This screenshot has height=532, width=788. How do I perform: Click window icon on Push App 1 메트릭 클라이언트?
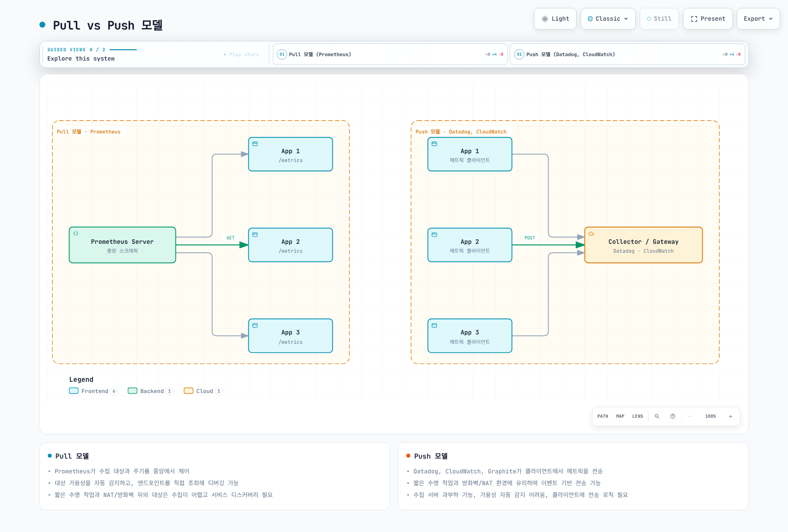[434, 144]
